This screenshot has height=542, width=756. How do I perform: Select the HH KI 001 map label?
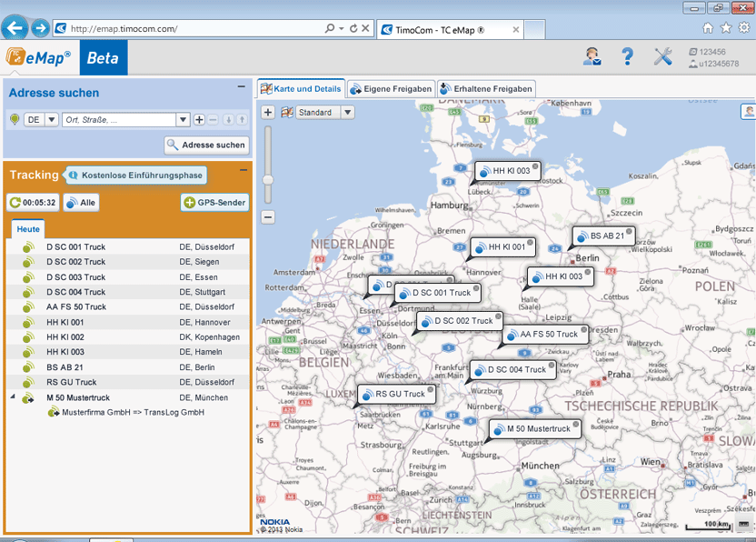point(502,247)
